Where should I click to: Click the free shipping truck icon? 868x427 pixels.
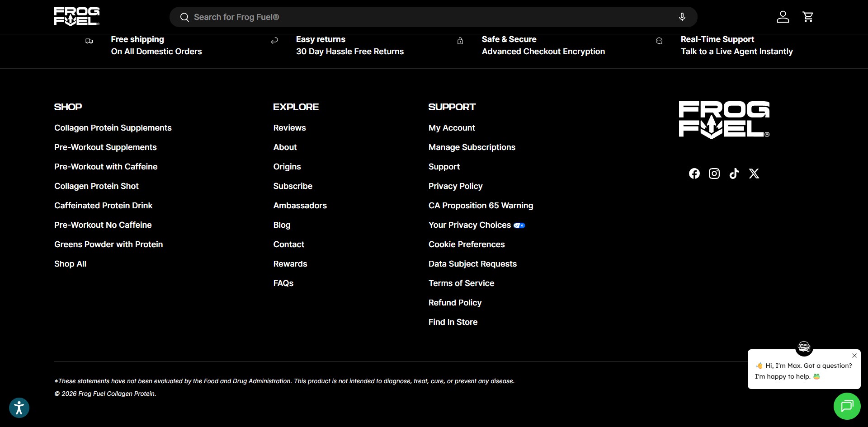90,41
